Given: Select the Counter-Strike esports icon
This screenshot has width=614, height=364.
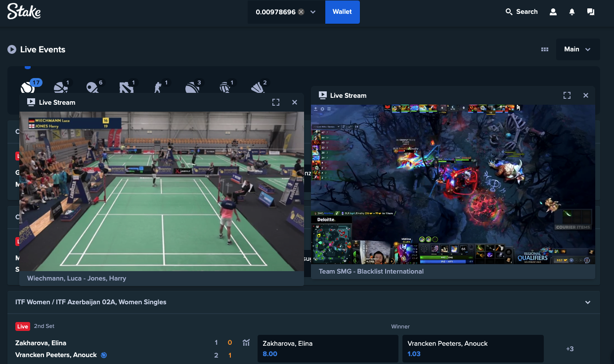Looking at the screenshot, I should (x=158, y=88).
